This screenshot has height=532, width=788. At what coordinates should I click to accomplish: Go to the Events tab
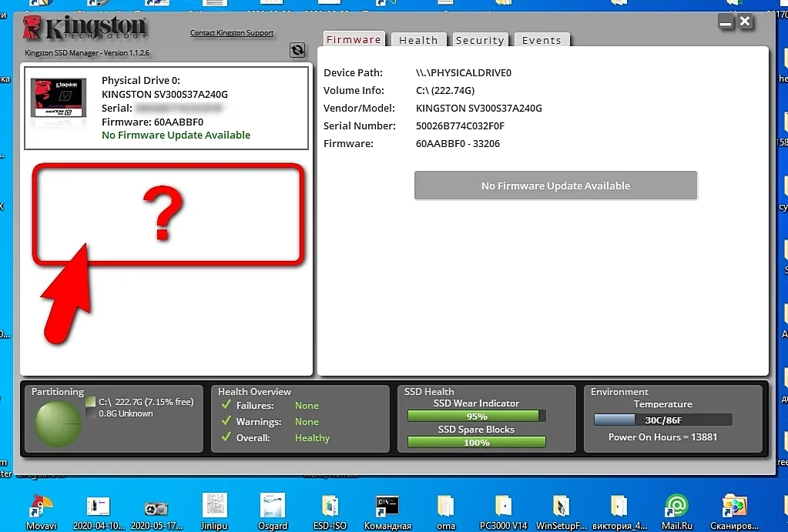(542, 40)
